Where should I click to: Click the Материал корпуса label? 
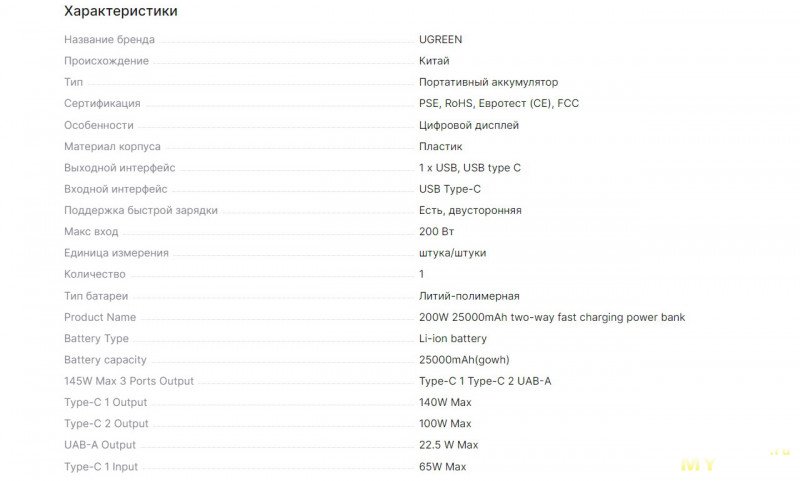[x=112, y=146]
